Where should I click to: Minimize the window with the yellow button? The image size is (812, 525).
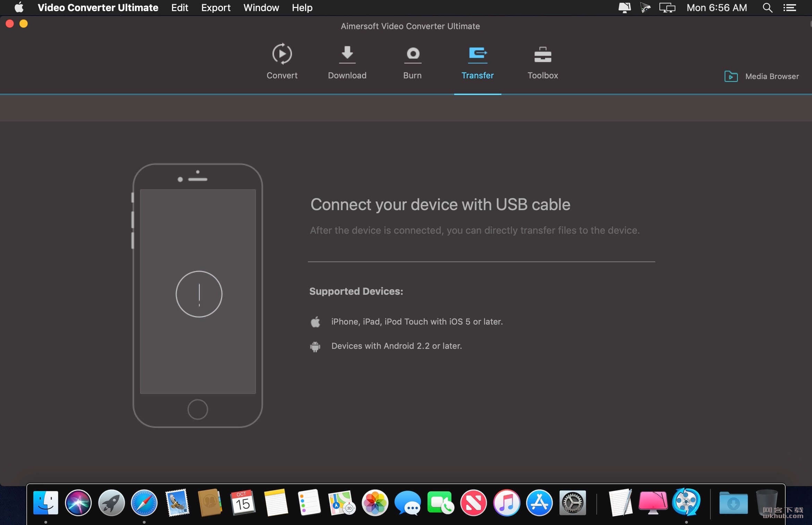click(24, 24)
